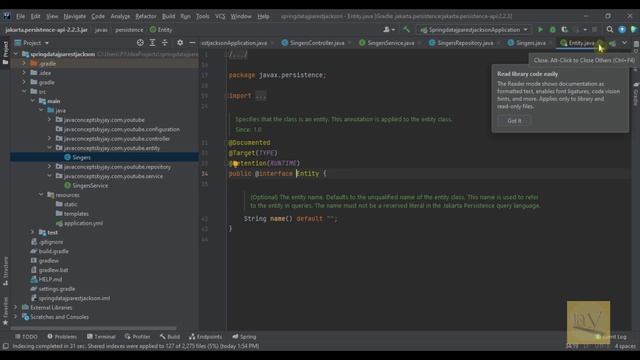Image resolution: width=640 pixels, height=360 pixels.
Task: Hide the Project tool window with minus icon
Action: coord(192,42)
